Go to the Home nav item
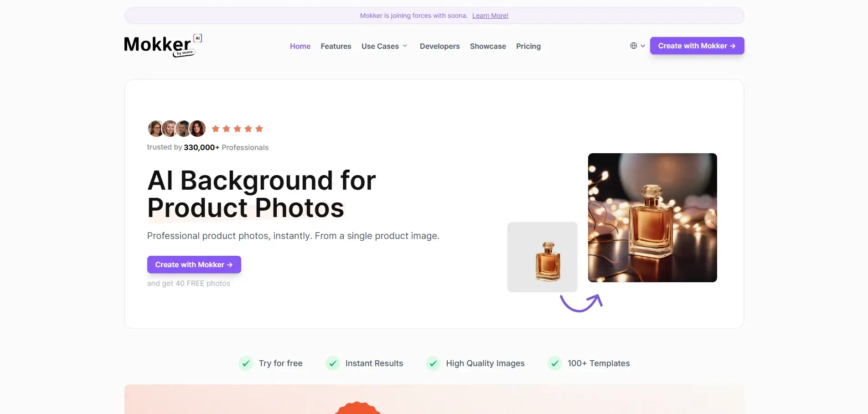The image size is (868, 414). [300, 46]
